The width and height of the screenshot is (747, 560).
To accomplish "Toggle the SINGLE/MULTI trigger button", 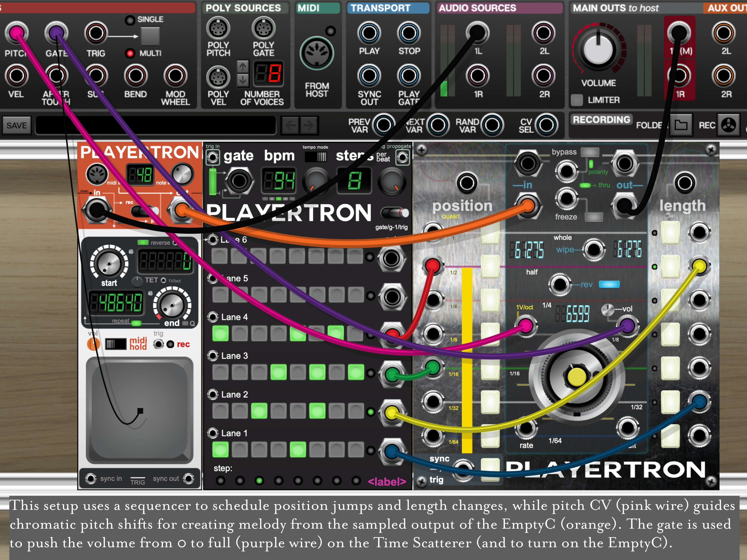I will [150, 36].
